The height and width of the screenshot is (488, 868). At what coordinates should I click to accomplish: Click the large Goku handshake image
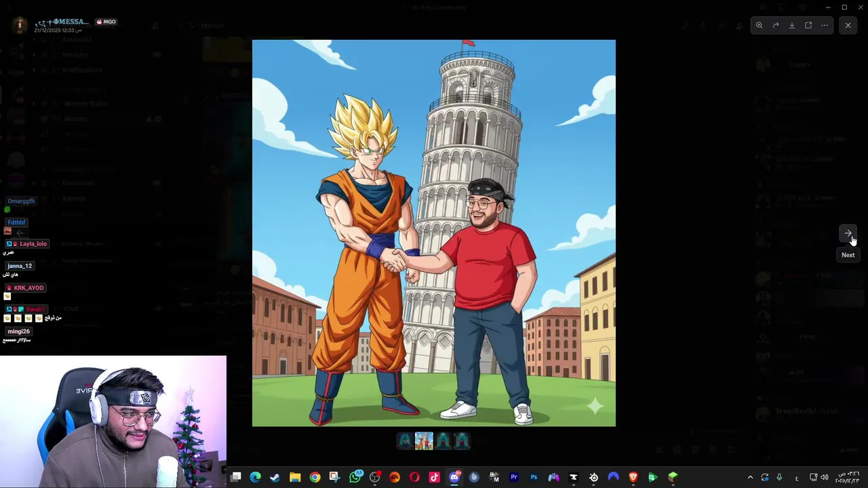click(x=434, y=233)
